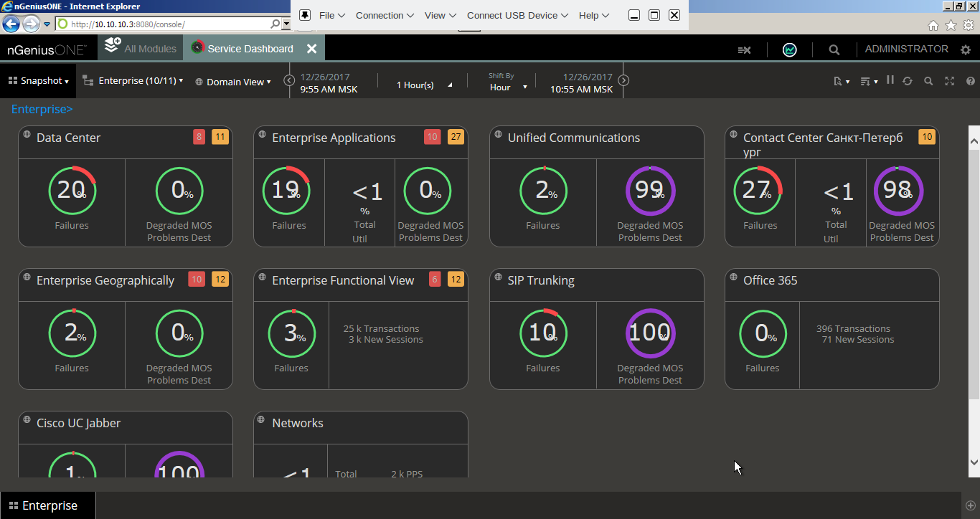Click globe icon on Cisco UC Jabber tile

(27, 419)
